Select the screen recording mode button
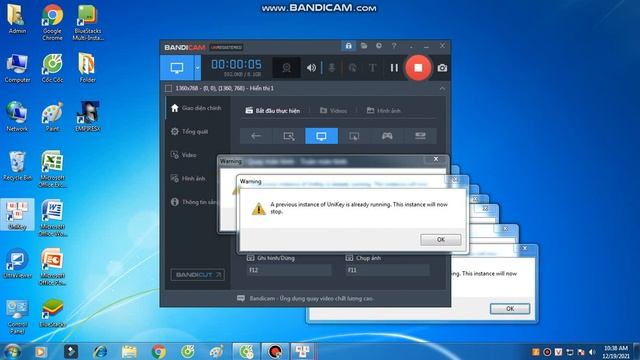This screenshot has height=360, width=640. pos(176,68)
